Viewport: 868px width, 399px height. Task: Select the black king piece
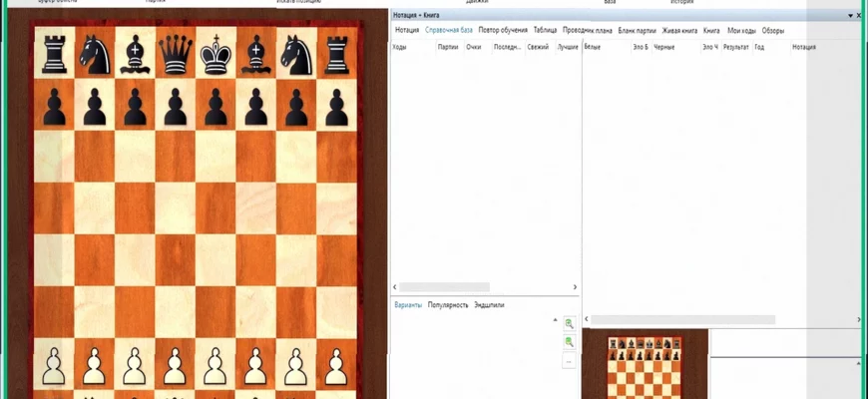tap(216, 52)
